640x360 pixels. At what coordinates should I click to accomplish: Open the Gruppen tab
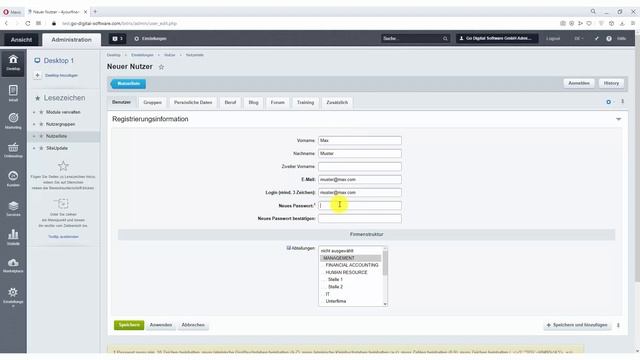pos(153,102)
